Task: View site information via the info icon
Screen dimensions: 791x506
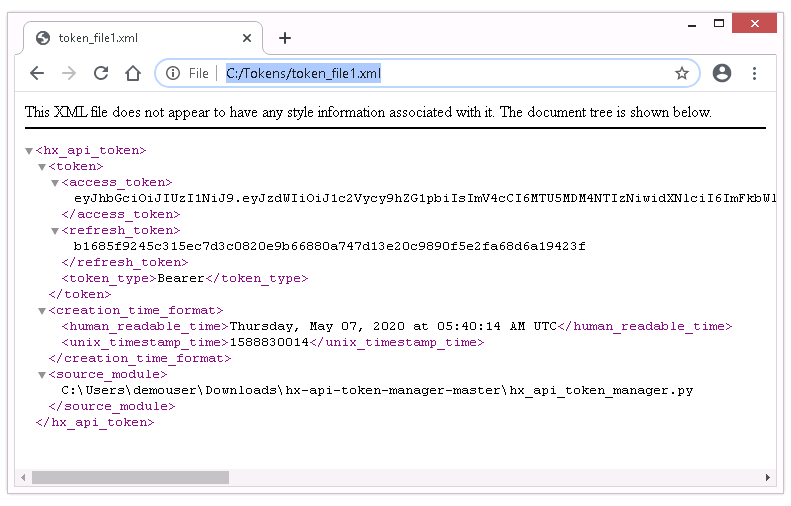Action: [173, 74]
